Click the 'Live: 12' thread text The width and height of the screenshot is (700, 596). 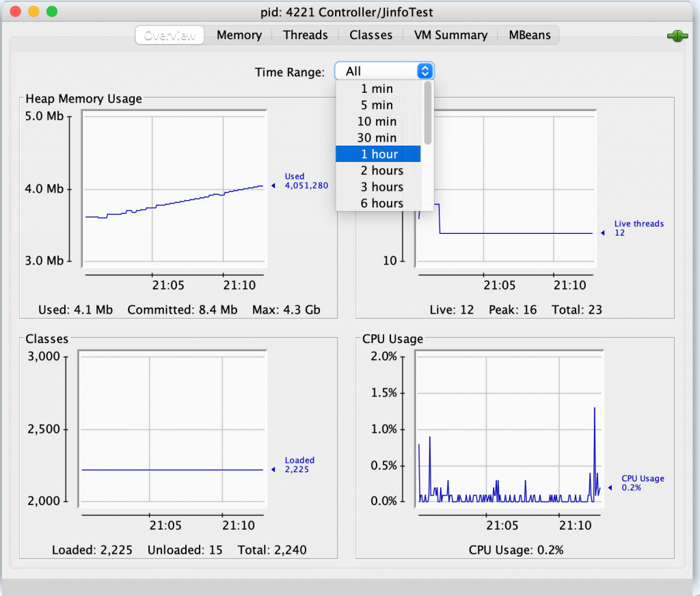point(451,310)
